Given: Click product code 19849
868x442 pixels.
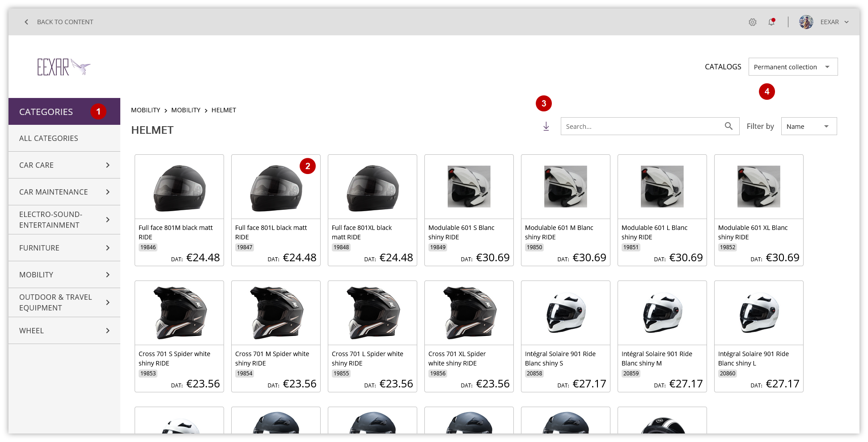Looking at the screenshot, I should pos(438,247).
